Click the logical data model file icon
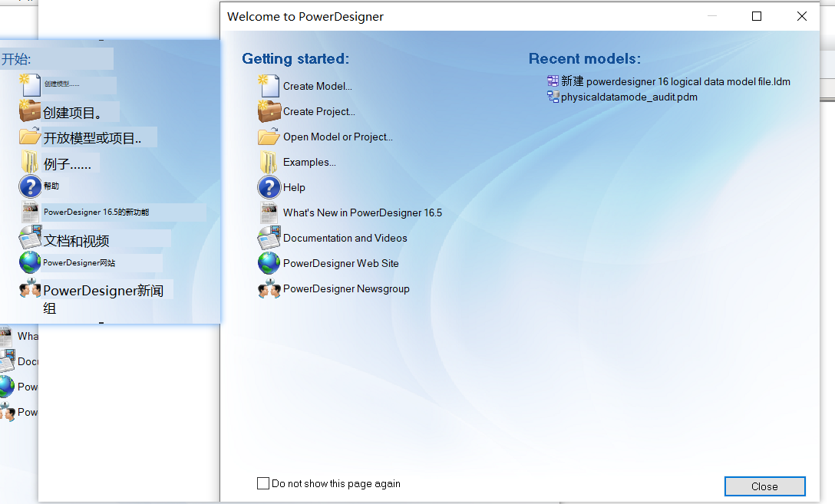 tap(553, 81)
